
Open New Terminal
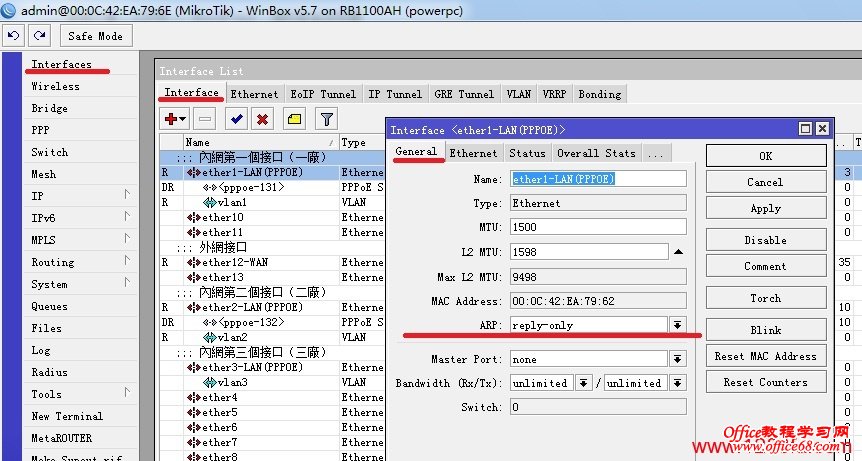[x=67, y=416]
